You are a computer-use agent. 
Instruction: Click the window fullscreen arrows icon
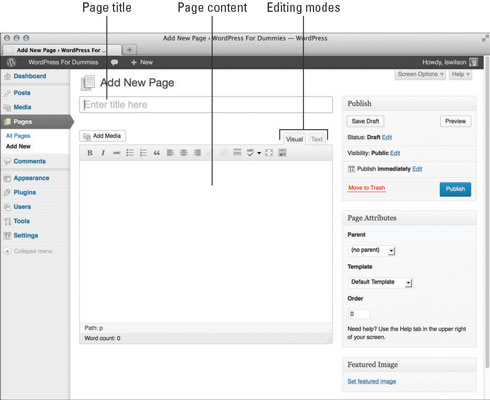[485, 38]
